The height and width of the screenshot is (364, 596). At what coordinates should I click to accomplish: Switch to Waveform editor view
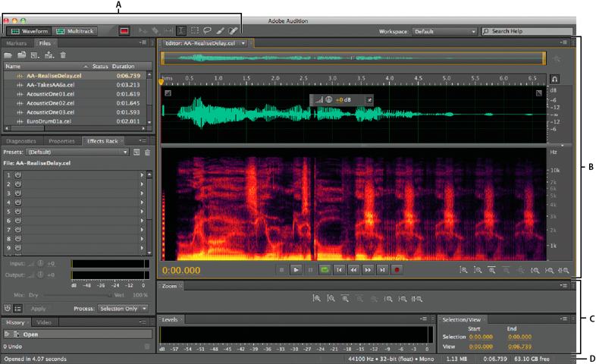[x=29, y=31]
